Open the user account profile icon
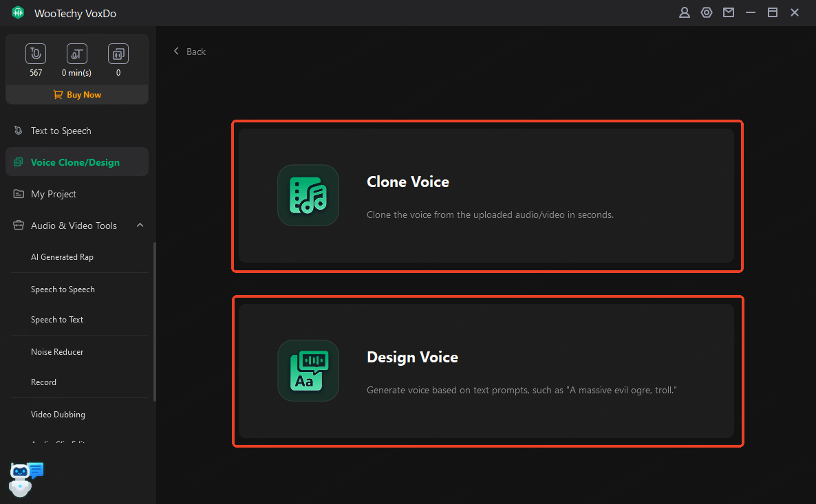Viewport: 816px width, 504px height. [x=684, y=12]
